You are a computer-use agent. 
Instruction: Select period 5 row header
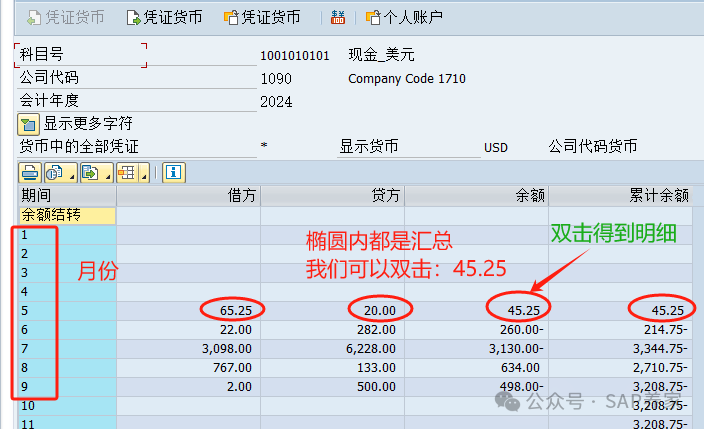pyautogui.click(x=67, y=311)
